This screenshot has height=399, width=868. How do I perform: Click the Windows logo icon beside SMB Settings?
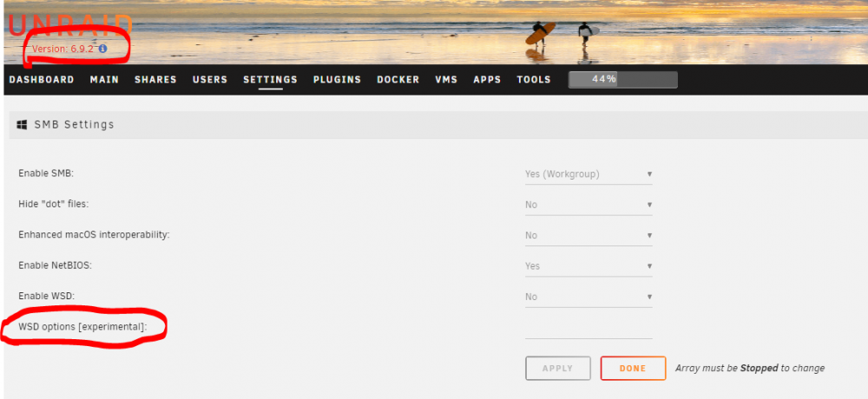[23, 125]
